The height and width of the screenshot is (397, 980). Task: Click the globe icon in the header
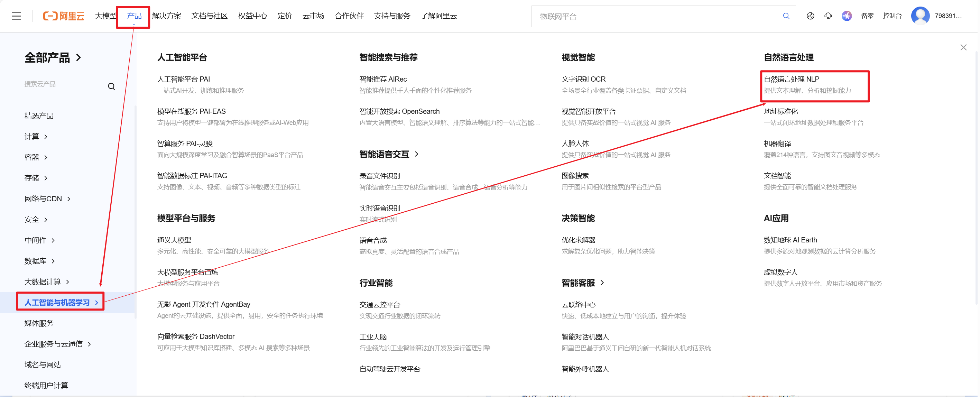(810, 16)
